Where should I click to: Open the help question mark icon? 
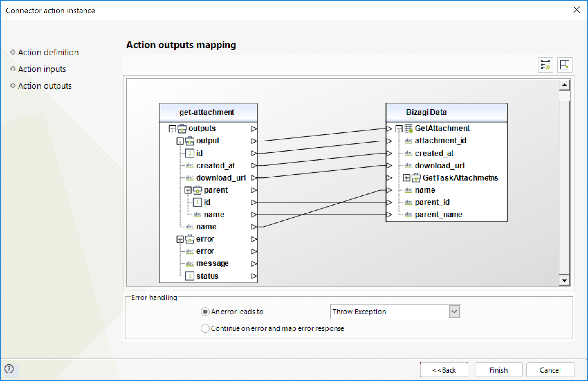pos(9,369)
